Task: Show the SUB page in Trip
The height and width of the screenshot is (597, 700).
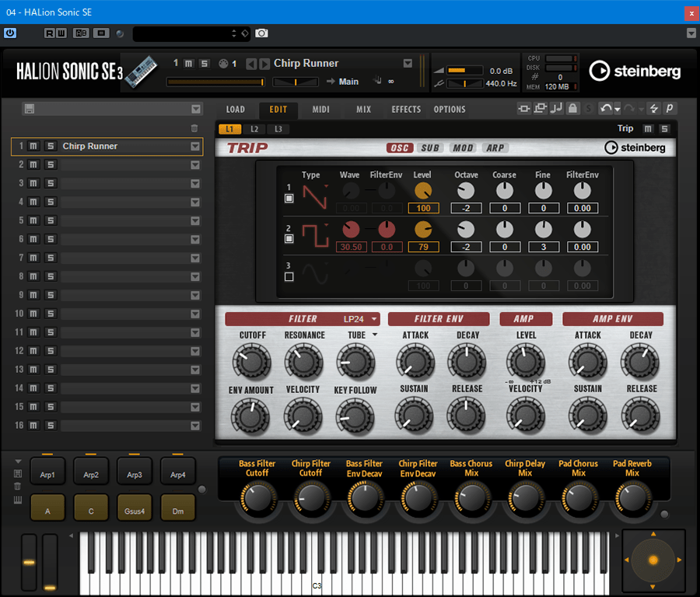Action: coord(430,148)
